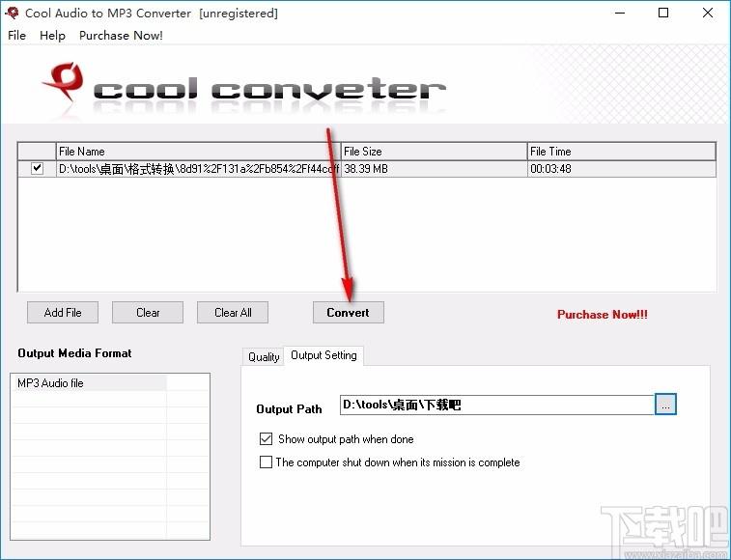Click the Output Path text field
Image resolution: width=731 pixels, height=560 pixels.
[x=497, y=405]
